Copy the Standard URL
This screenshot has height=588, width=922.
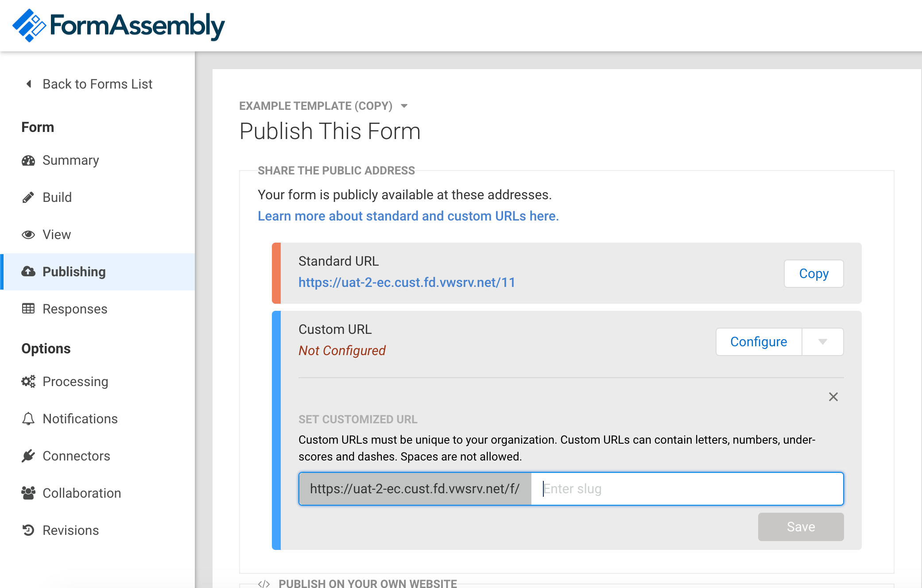pyautogui.click(x=814, y=274)
